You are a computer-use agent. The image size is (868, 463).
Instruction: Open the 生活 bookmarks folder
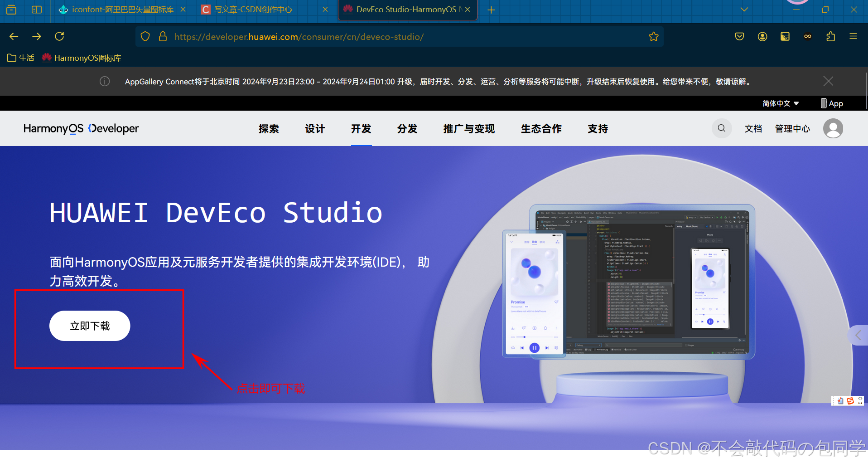[x=20, y=58]
